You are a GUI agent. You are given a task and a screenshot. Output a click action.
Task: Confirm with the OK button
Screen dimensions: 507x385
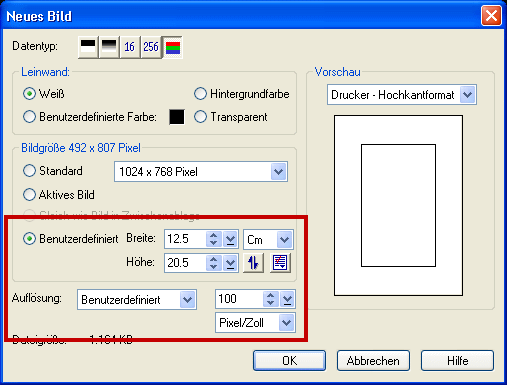[x=289, y=360]
